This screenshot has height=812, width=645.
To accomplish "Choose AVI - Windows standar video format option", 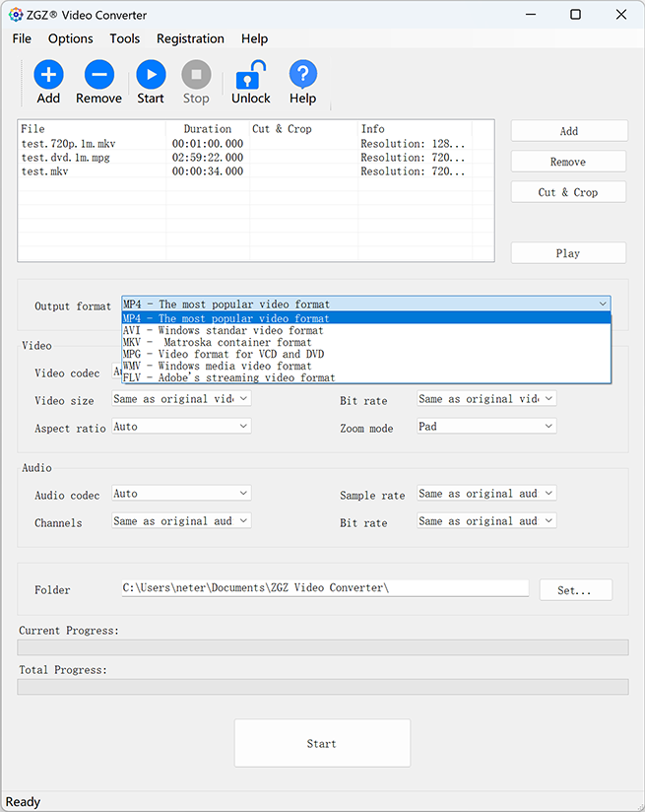I will (x=366, y=330).
